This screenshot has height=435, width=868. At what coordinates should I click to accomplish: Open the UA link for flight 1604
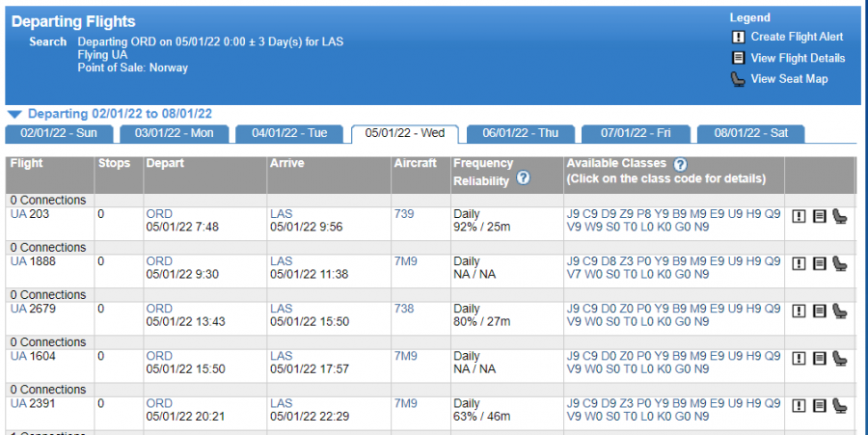18,357
